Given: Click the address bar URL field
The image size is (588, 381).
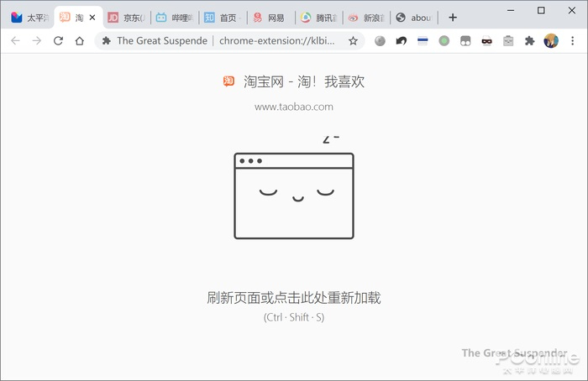Looking at the screenshot, I should [x=276, y=40].
